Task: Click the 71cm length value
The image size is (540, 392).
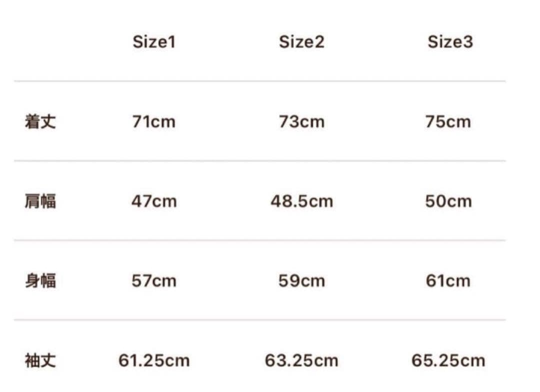Action: pos(154,121)
